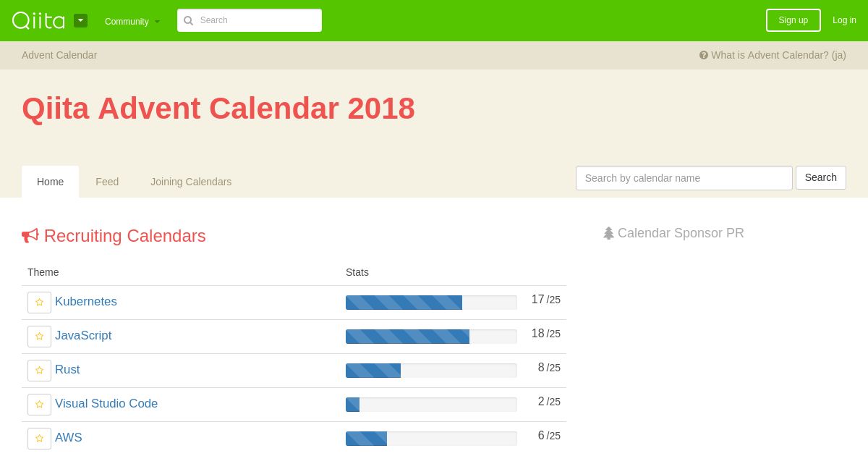The height and width of the screenshot is (456, 868).
Task: Click the Theme column header
Action: [43, 272]
